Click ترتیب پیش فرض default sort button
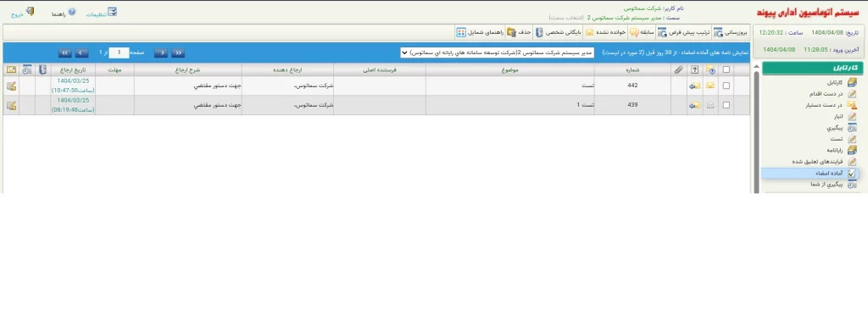Viewport: 868px width, 315px height. coord(684,33)
